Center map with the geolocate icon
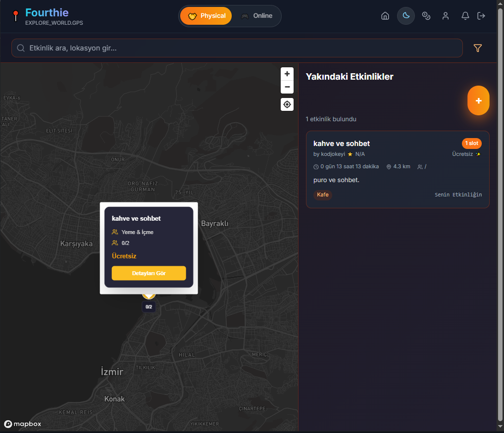The height and width of the screenshot is (433, 504). (x=287, y=104)
